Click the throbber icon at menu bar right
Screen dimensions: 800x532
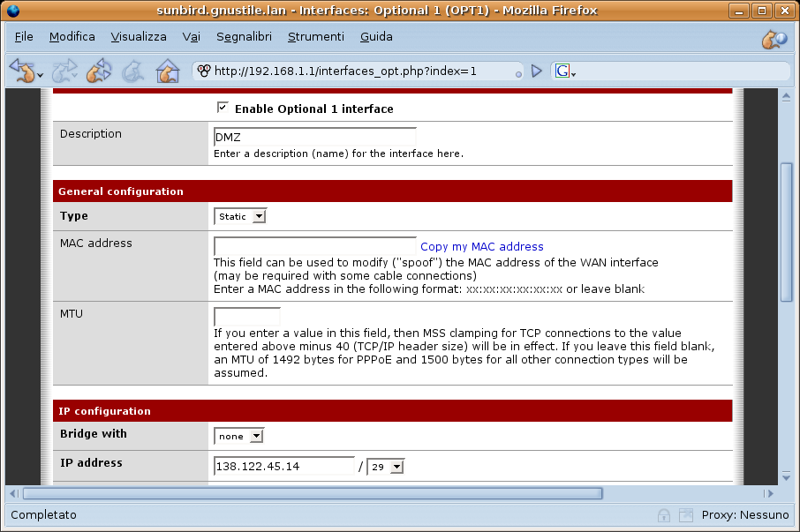pyautogui.click(x=774, y=38)
